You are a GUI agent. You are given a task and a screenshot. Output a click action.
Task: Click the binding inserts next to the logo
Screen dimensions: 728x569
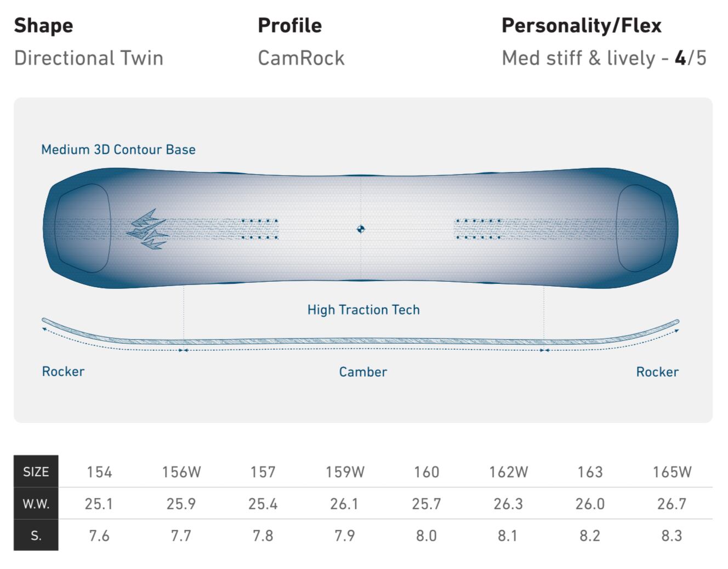[x=260, y=229]
